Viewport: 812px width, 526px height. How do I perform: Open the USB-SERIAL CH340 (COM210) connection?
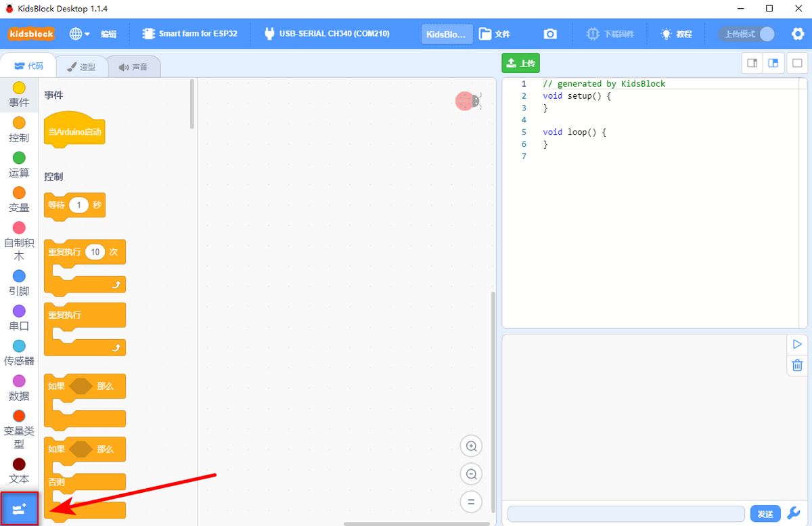point(326,34)
